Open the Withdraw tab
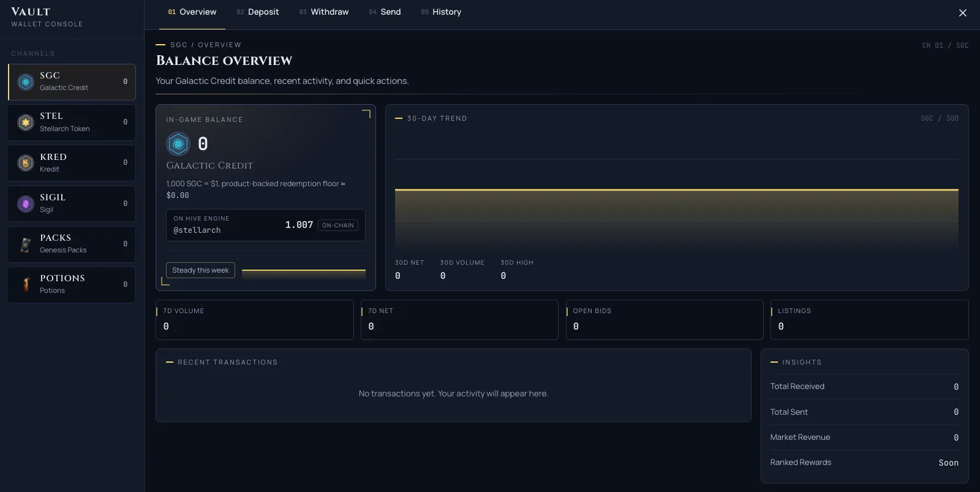The height and width of the screenshot is (492, 980). click(x=324, y=12)
